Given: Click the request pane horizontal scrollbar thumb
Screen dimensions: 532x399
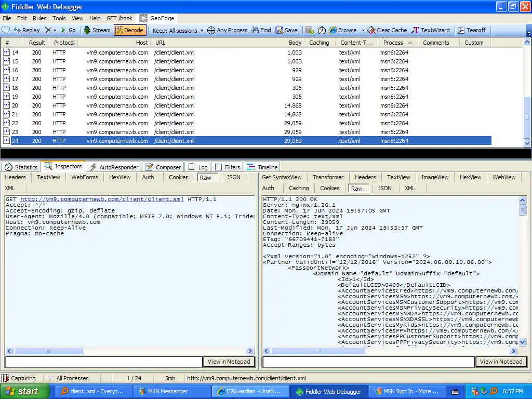Looking at the screenshot, I should coord(48,351).
